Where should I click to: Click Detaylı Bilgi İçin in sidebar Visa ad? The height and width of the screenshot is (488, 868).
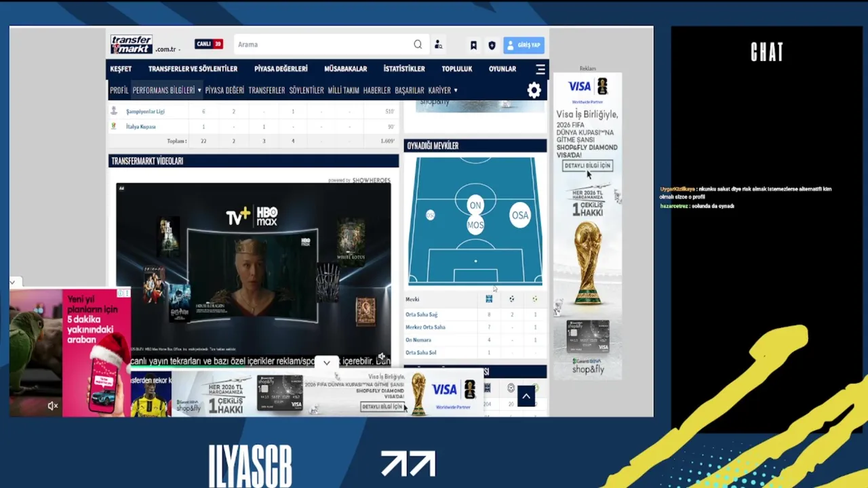pos(587,165)
